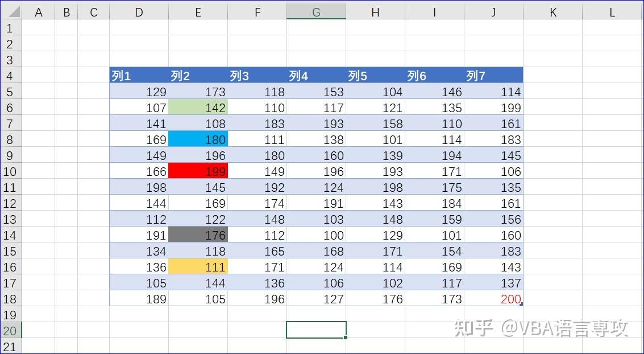Click the 列4 table header cell
This screenshot has height=354, width=644.
[316, 76]
